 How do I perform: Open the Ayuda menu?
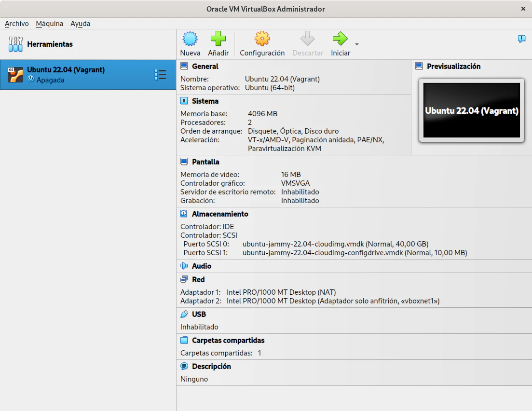click(x=80, y=24)
